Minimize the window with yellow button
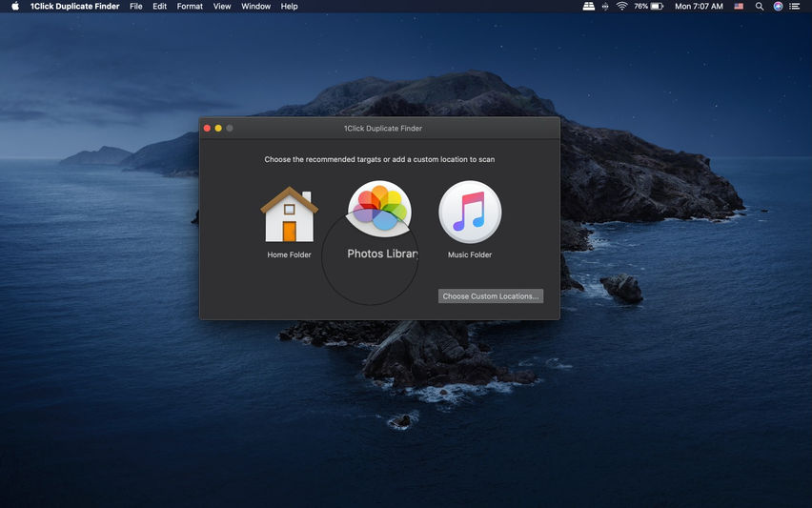 218,128
